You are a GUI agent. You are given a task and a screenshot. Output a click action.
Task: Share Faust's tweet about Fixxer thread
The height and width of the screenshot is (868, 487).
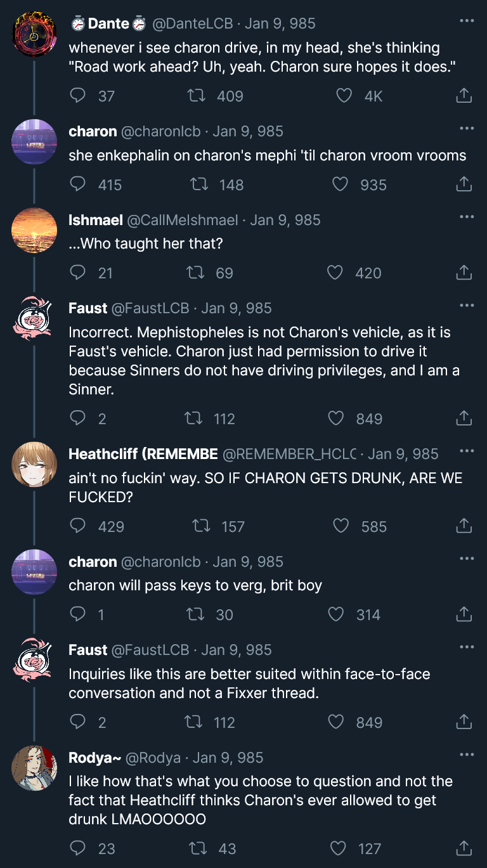coord(464,722)
